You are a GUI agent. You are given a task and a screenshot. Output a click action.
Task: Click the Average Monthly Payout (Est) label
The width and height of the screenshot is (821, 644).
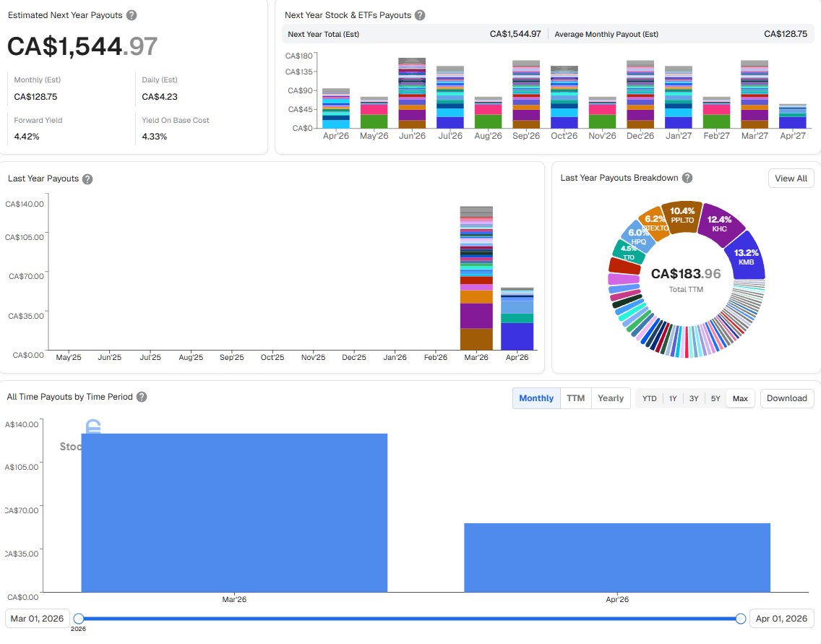click(x=606, y=35)
